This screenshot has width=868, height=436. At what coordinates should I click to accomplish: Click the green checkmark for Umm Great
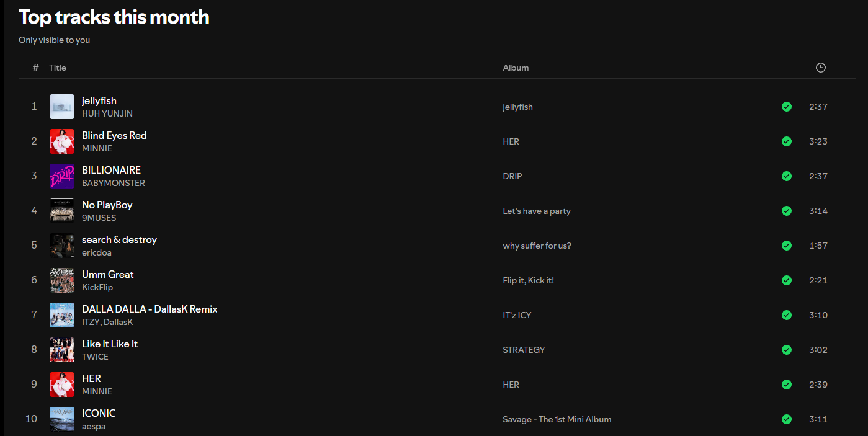click(786, 280)
